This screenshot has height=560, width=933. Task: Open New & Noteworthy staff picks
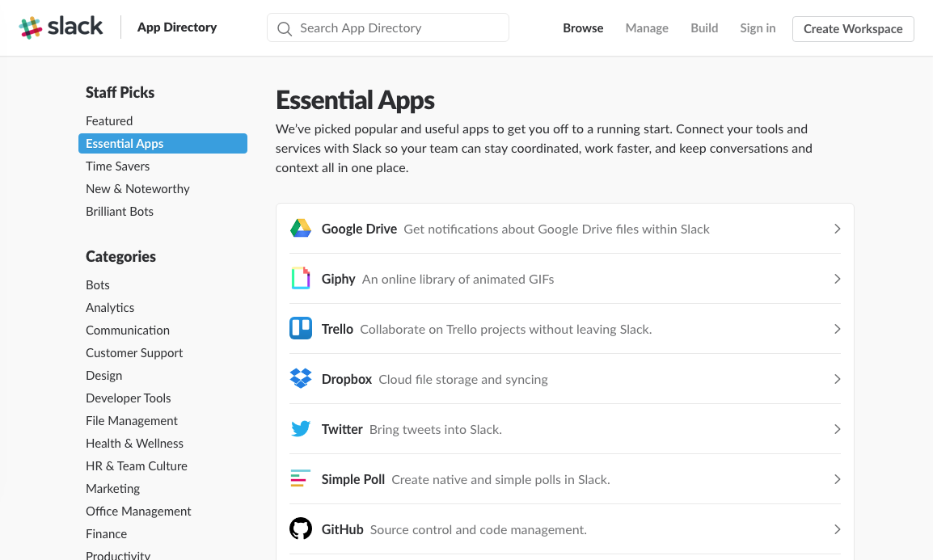pyautogui.click(x=137, y=188)
